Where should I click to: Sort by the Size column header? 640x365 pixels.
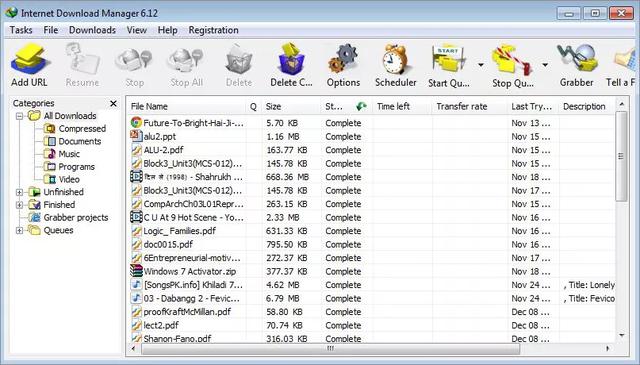click(291, 107)
